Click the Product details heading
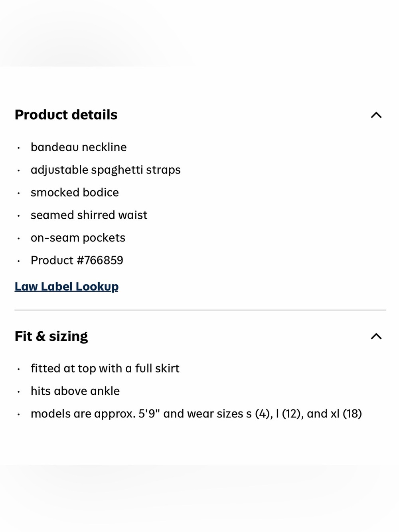The width and height of the screenshot is (399, 532). point(66,115)
